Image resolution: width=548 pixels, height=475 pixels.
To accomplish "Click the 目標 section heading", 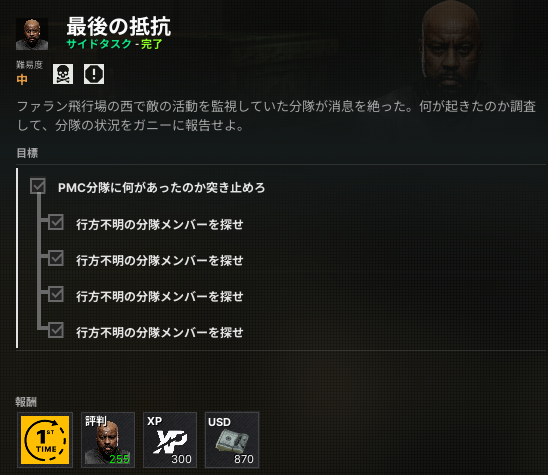I will pos(27,153).
